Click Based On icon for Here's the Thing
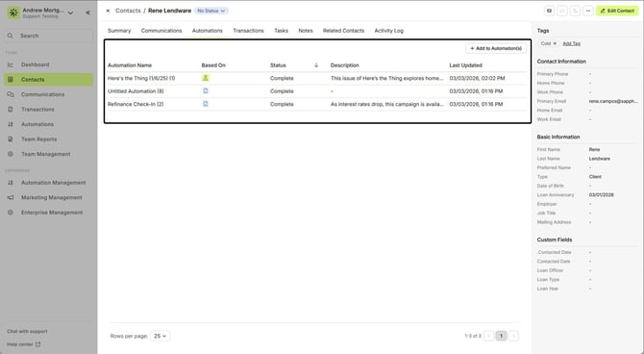 [206, 78]
